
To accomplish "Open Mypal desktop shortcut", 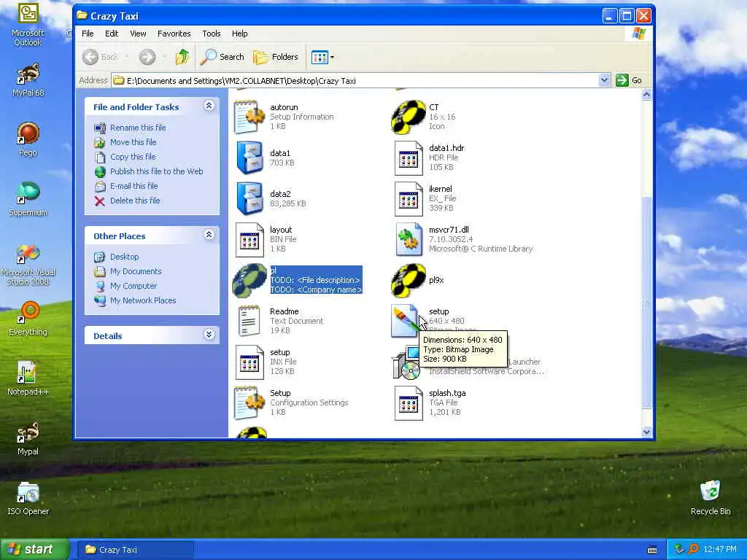I will (28, 438).
